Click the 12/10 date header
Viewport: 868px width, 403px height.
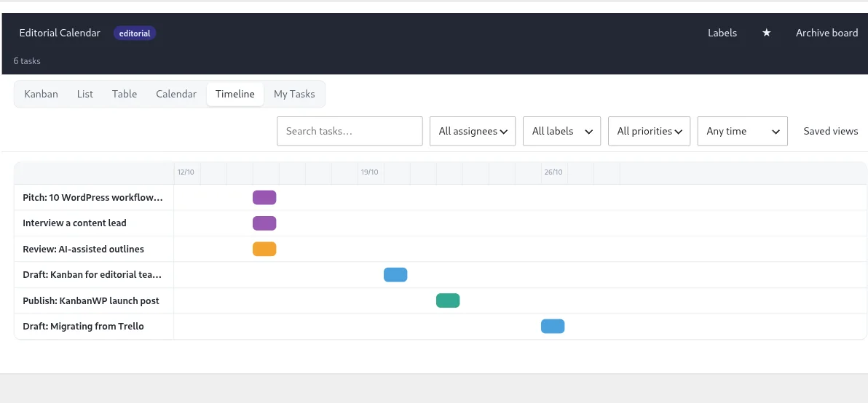[186, 172]
